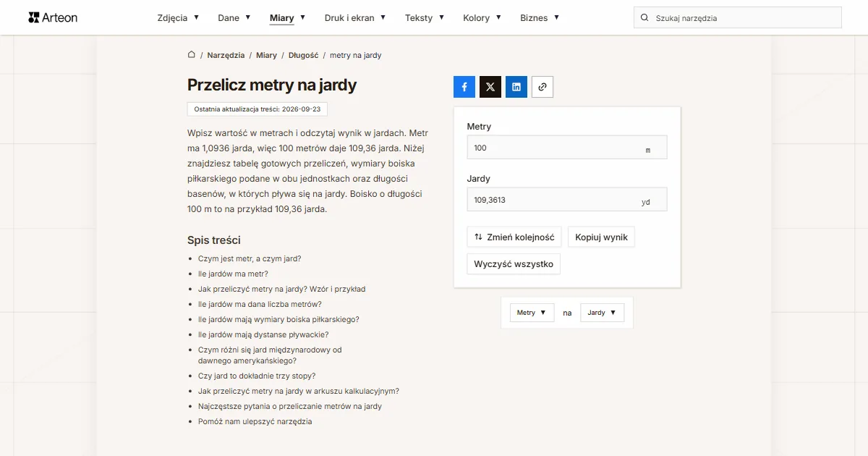Click the 'Przelicz metry na jardy' heading
The image size is (868, 456).
272,85
